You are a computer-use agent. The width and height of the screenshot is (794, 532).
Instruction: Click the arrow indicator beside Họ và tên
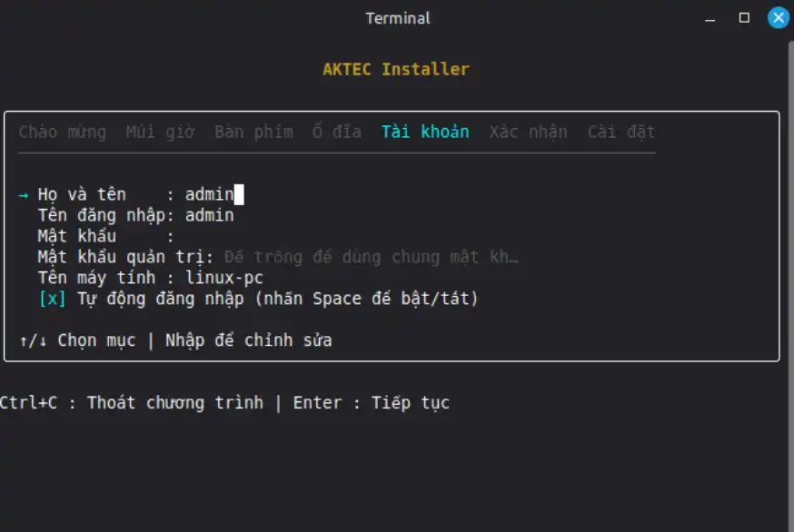[x=24, y=195]
